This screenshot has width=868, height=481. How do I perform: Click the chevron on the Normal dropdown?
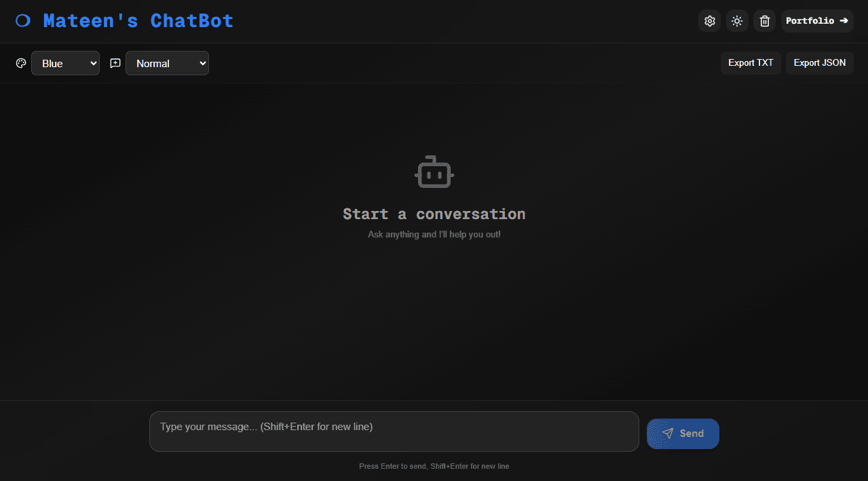click(x=201, y=62)
